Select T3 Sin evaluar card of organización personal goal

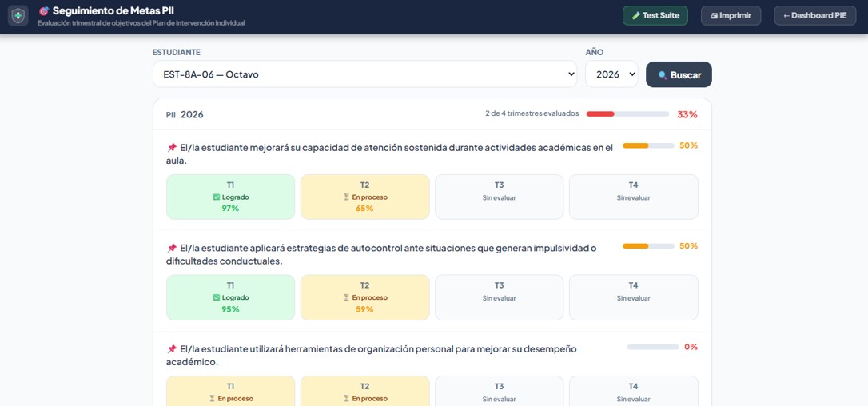(500, 391)
